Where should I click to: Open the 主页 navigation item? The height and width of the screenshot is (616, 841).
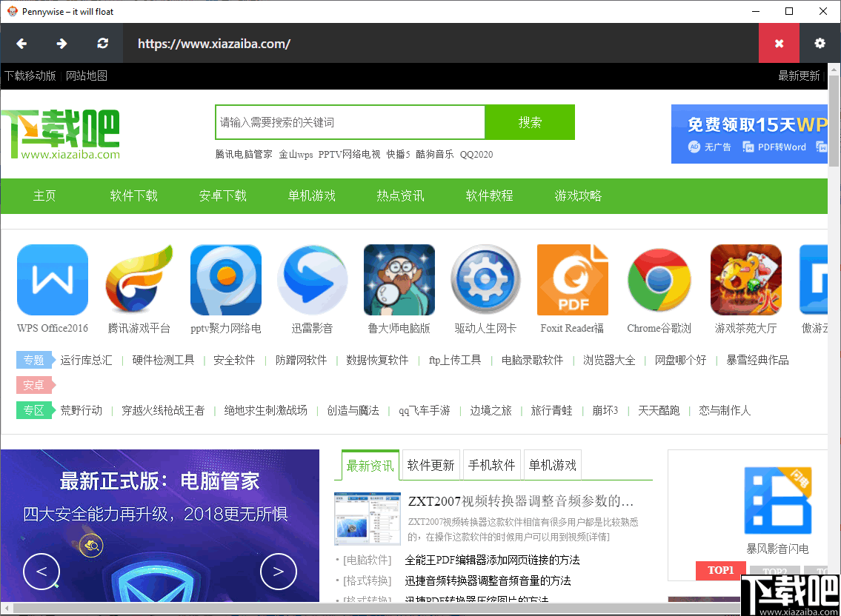pyautogui.click(x=44, y=195)
